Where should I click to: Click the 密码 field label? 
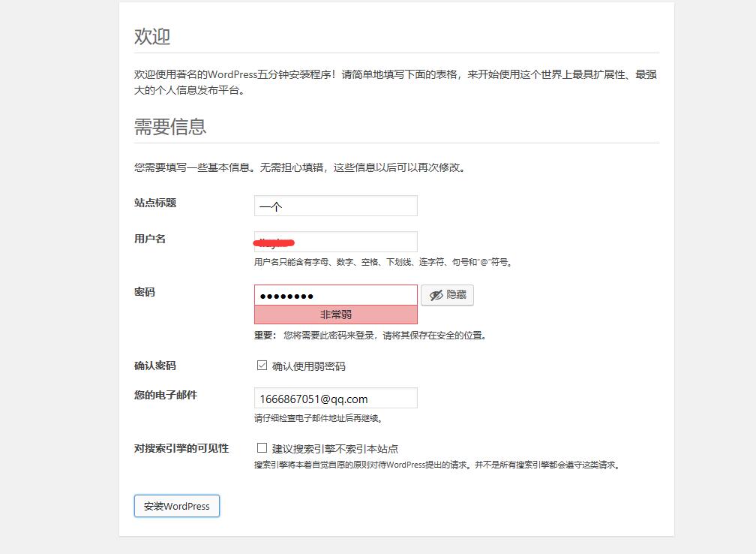[x=144, y=292]
